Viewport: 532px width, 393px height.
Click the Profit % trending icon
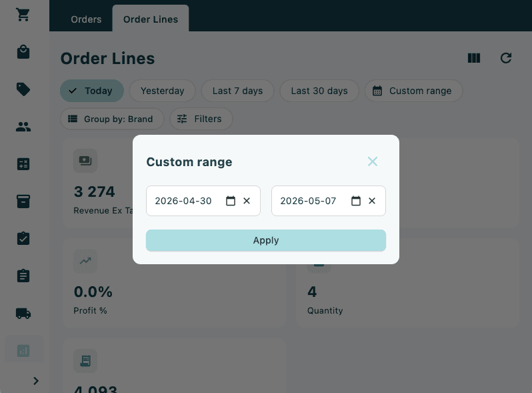pos(85,261)
